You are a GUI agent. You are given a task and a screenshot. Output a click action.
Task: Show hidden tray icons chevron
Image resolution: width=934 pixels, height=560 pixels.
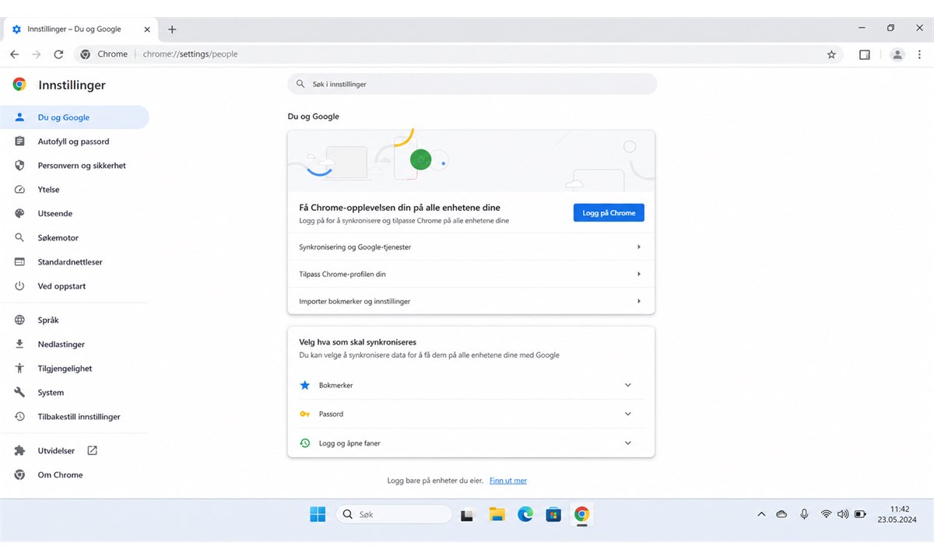[761, 514]
